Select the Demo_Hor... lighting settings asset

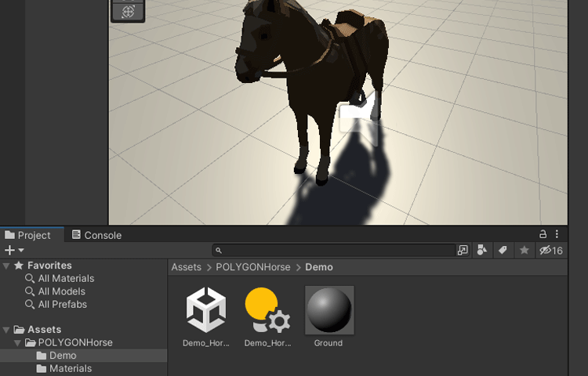(x=268, y=316)
